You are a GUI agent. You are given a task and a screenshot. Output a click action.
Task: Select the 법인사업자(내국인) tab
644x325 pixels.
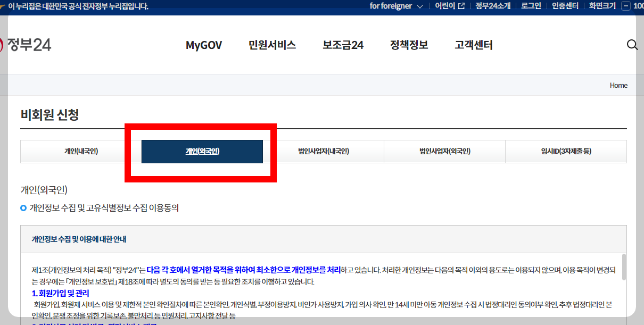(324, 152)
